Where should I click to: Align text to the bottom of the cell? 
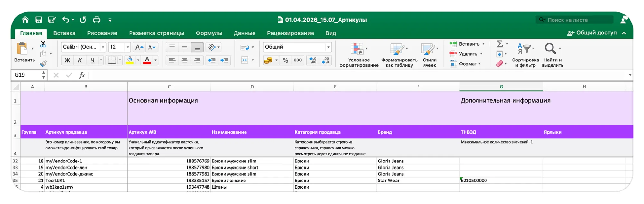[197, 47]
